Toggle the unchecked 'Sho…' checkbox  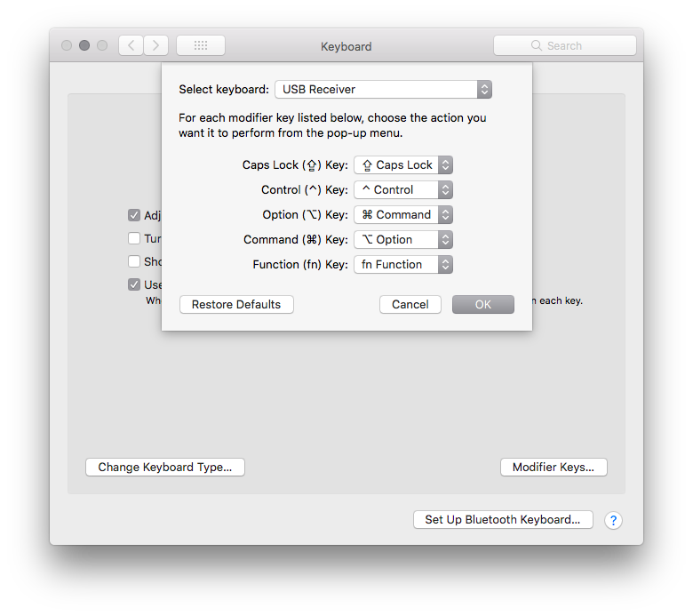[134, 261]
